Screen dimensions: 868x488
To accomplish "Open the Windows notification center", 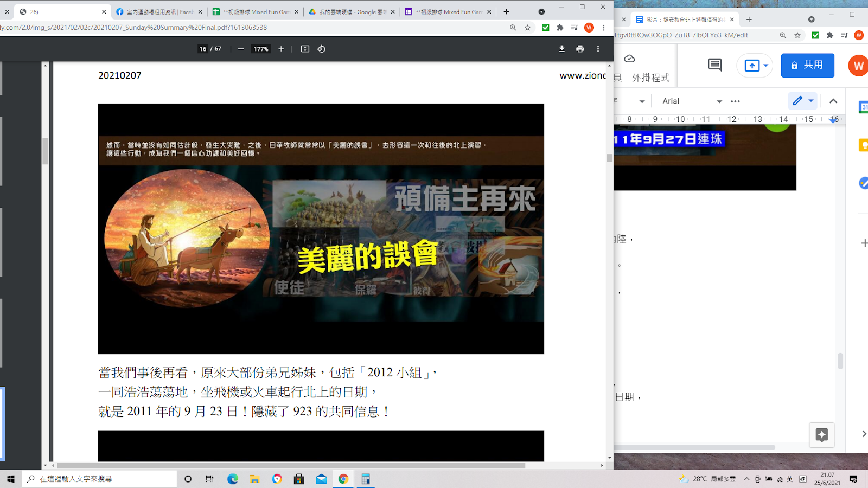I will [853, 479].
